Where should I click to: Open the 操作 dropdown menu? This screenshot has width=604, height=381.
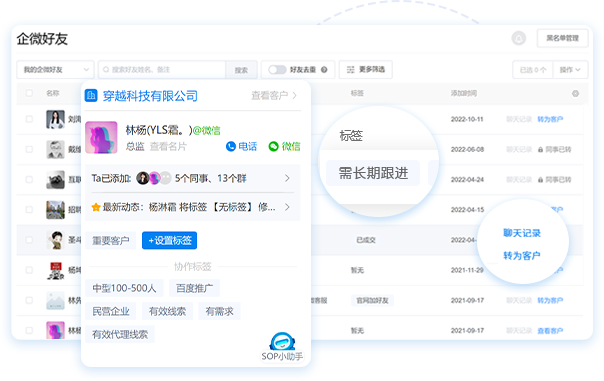pos(570,70)
